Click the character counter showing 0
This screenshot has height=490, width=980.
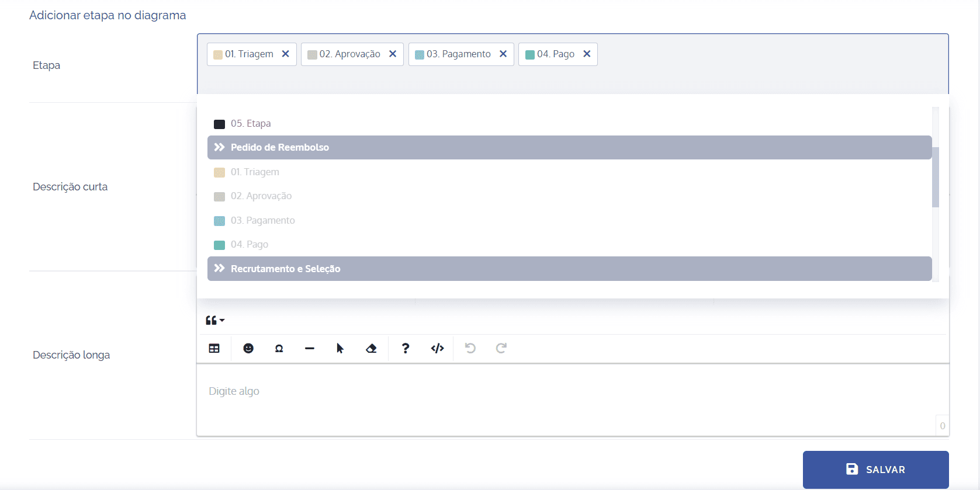942,426
